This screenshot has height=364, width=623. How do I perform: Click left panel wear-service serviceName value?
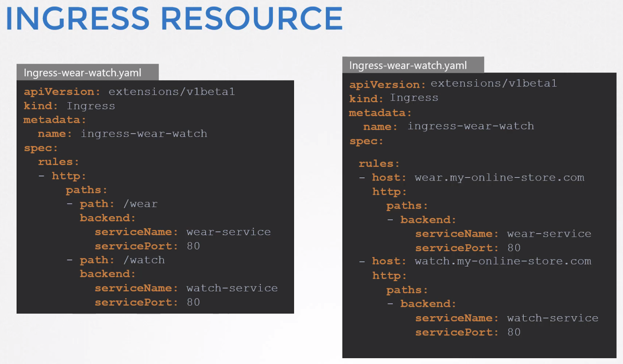click(228, 232)
